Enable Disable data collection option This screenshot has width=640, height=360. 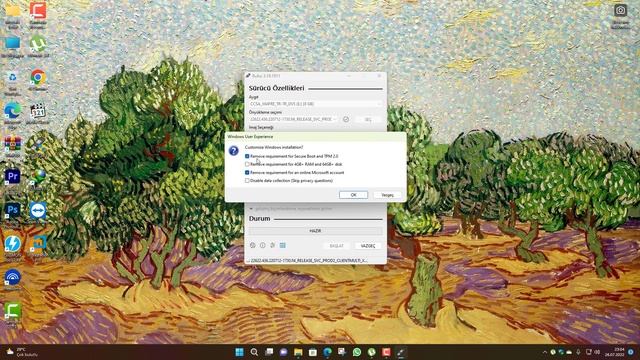(x=247, y=180)
